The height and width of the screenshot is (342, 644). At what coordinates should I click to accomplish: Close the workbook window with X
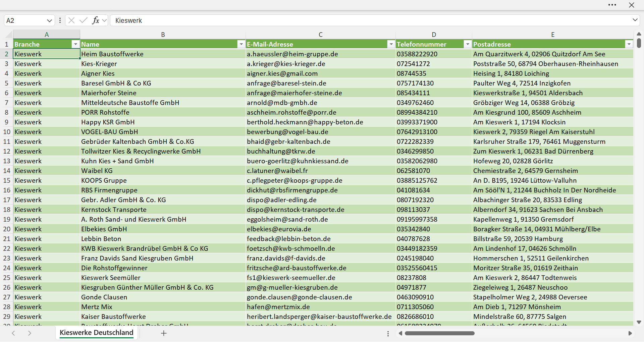click(632, 5)
